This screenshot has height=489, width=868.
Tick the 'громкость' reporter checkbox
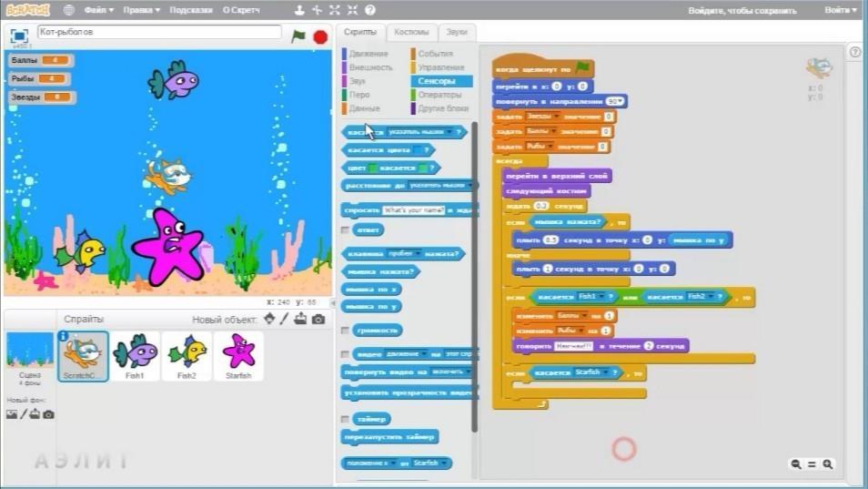pos(346,330)
